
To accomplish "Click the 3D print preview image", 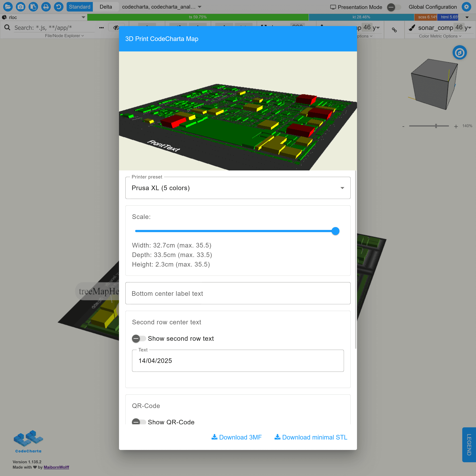I will [238, 111].
